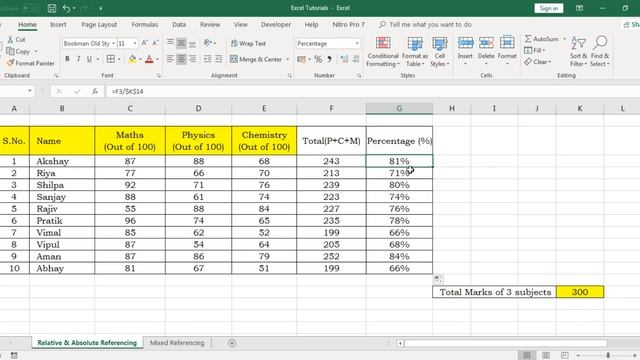Click Increase Font Size icon
This screenshot has width=640, height=360.
tap(144, 43)
